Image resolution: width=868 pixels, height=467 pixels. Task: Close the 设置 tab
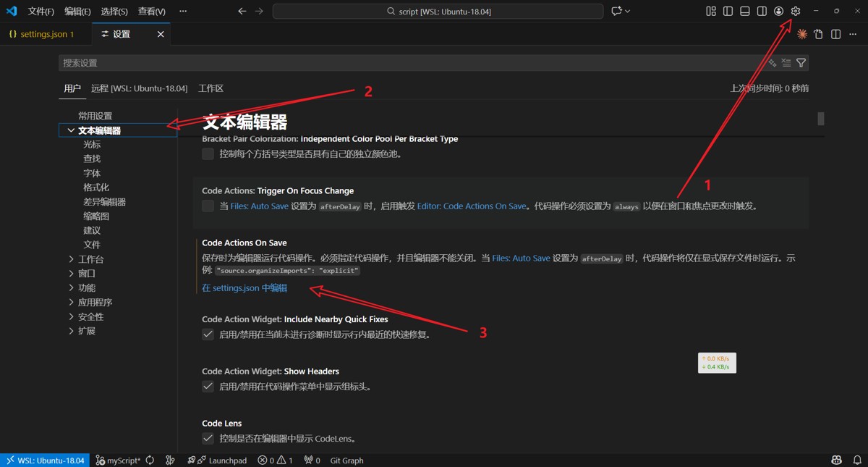[161, 34]
